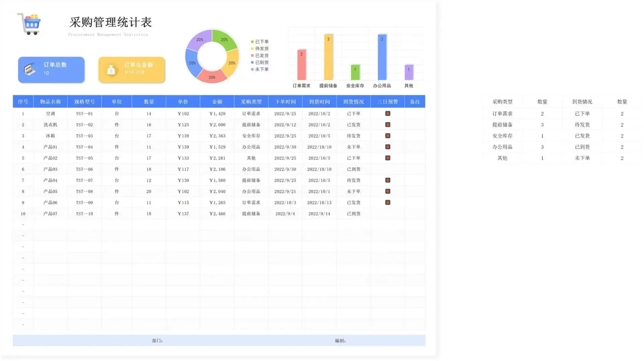This screenshot has height=361, width=644.
Task: Click the purple 未下单 legend marker
Action: [252, 69]
